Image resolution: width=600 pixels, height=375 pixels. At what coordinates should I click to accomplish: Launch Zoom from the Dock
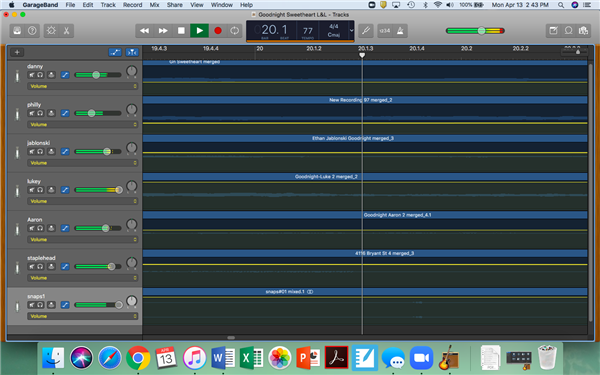pos(421,358)
